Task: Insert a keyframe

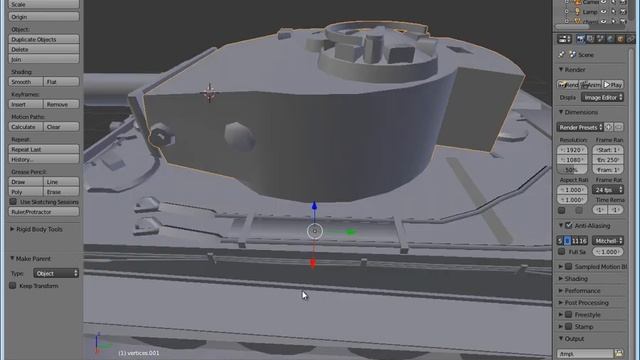Action: [26, 104]
